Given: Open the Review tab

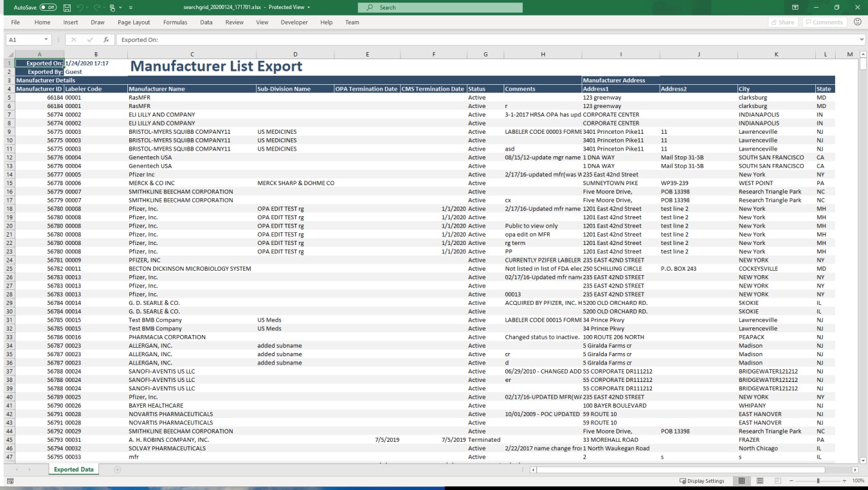Looking at the screenshot, I should (x=235, y=22).
